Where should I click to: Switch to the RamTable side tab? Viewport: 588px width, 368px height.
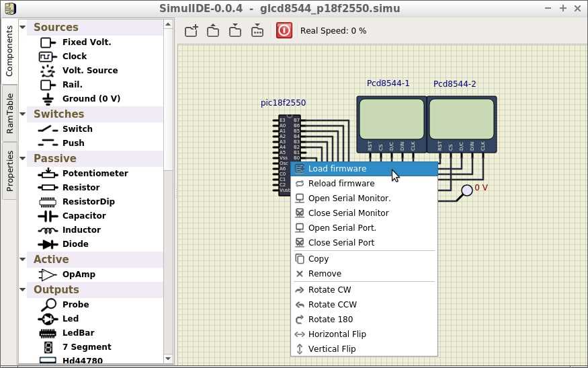click(9, 114)
